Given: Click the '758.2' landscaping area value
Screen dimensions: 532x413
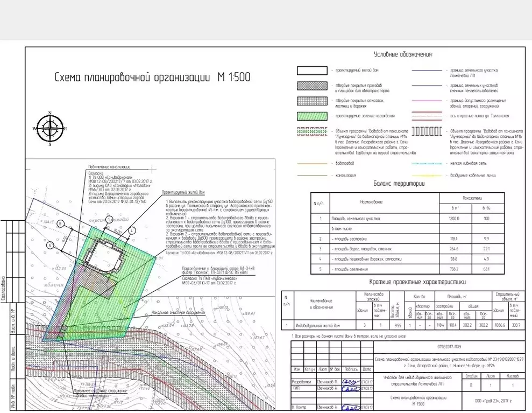Looking at the screenshot, I should tap(453, 269).
